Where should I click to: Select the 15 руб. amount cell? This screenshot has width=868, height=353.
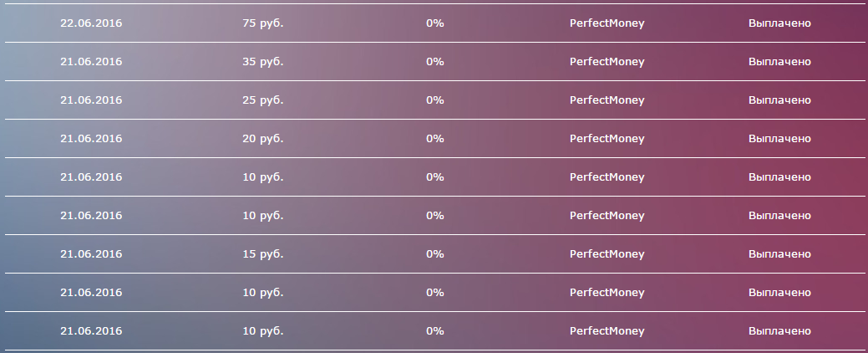point(262,254)
